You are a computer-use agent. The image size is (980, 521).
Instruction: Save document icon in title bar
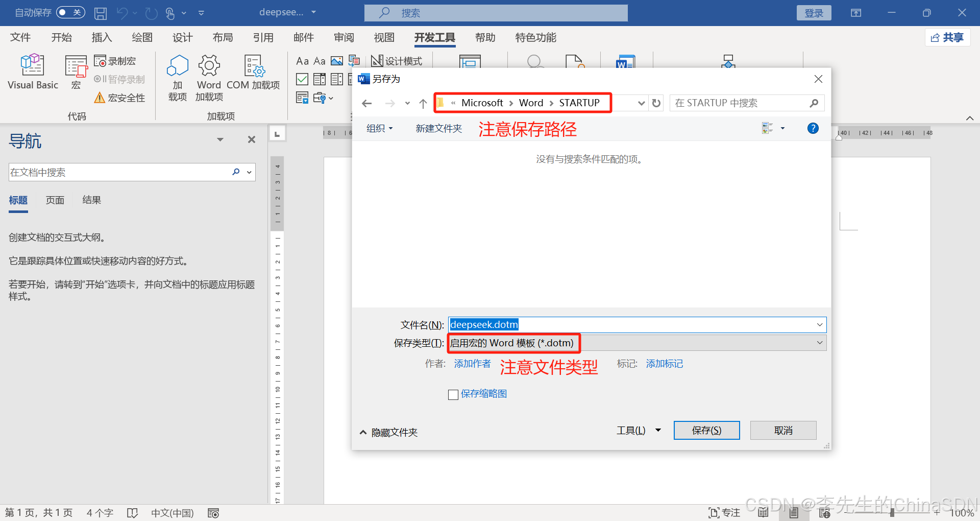pos(101,13)
